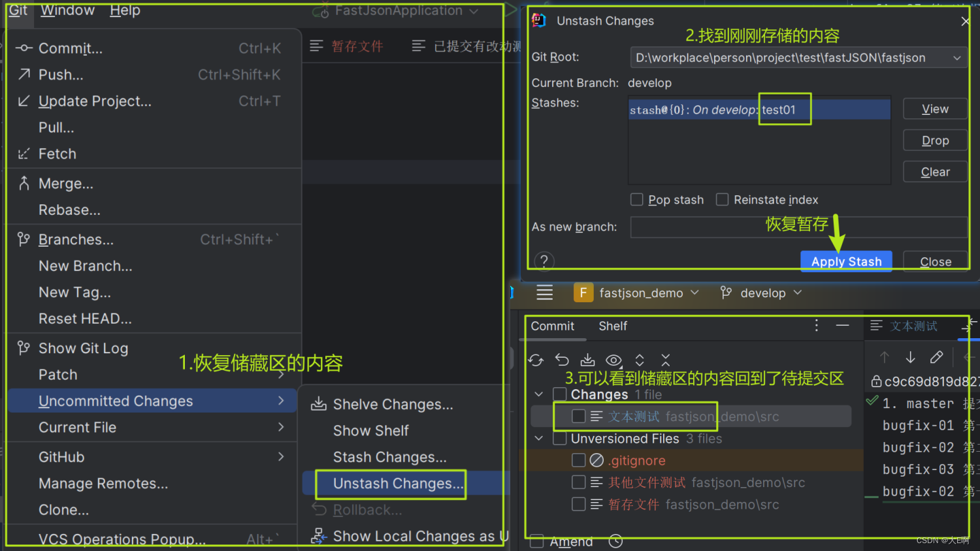
Task: Open the Window menu
Action: (x=67, y=10)
